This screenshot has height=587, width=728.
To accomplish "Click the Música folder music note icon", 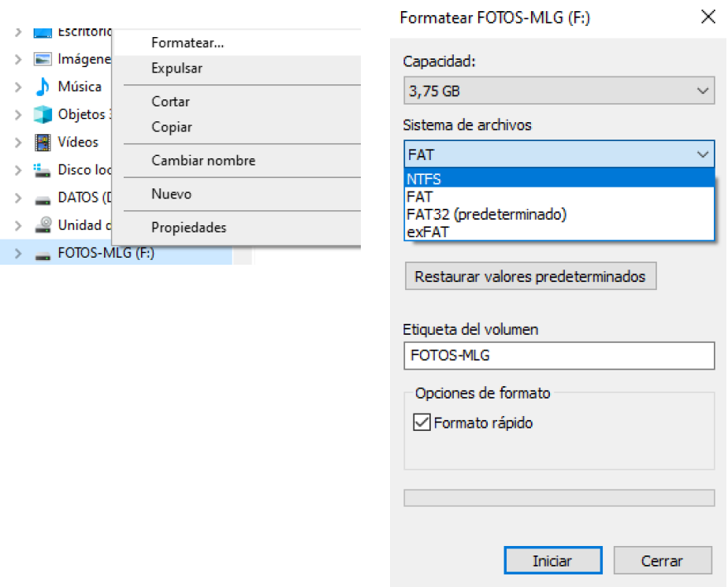I will click(x=43, y=87).
